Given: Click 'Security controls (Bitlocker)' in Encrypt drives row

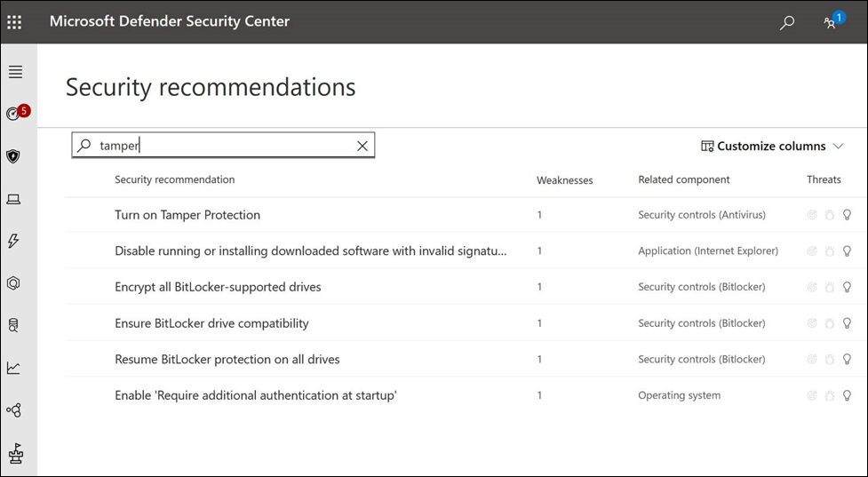Looking at the screenshot, I should 702,287.
